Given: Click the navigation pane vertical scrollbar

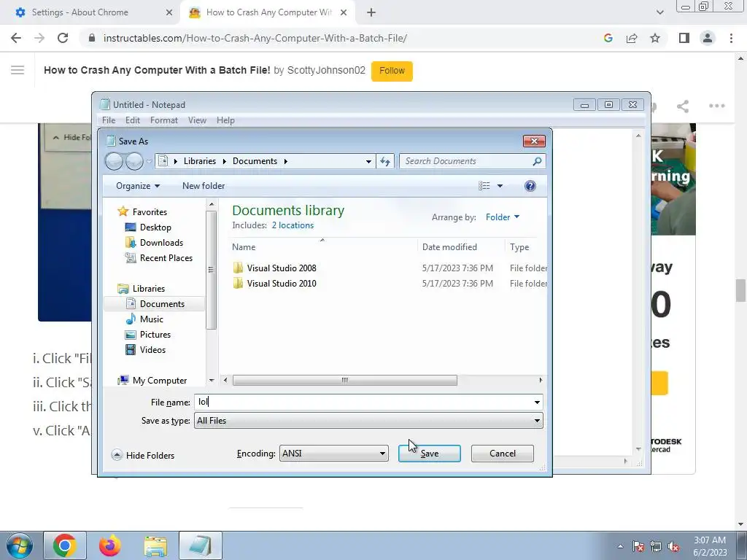Looking at the screenshot, I should tap(212, 270).
